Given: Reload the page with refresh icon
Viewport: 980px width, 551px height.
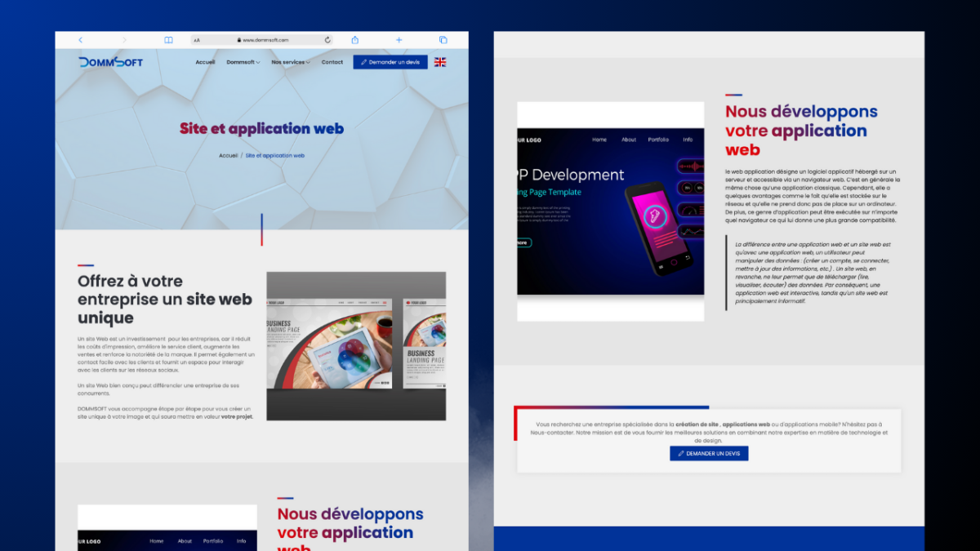Looking at the screenshot, I should (327, 40).
